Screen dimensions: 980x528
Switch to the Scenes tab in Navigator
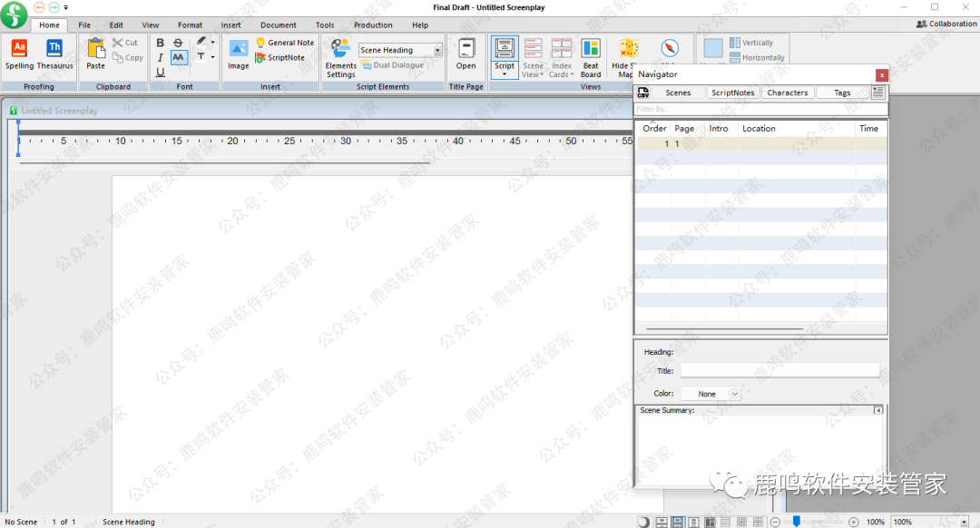pyautogui.click(x=678, y=93)
